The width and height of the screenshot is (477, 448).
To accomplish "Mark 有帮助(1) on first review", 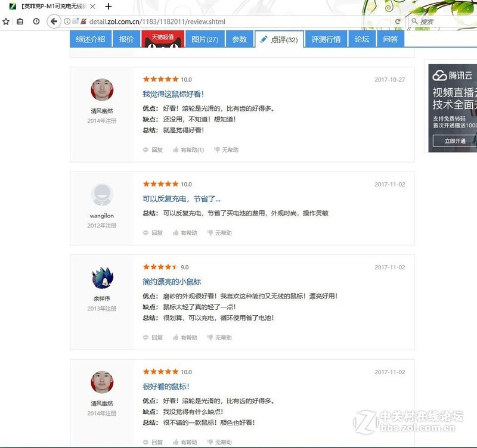I will click(x=188, y=150).
